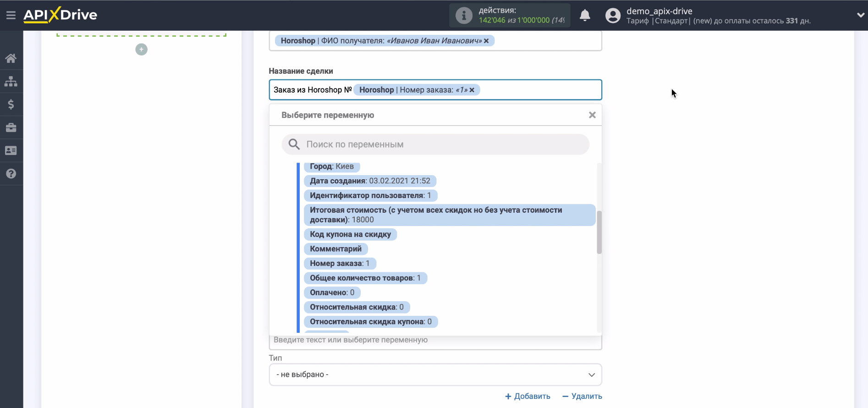
Task: Click the ApiX-Drive logo
Action: tap(60, 15)
